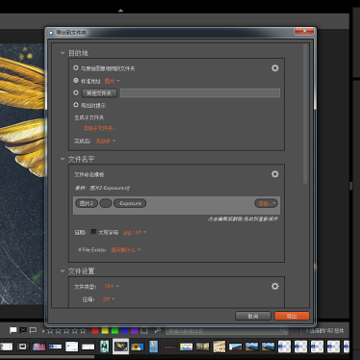360x360 pixels.
Task: Click the 图片2 naming token
Action: coord(87,203)
